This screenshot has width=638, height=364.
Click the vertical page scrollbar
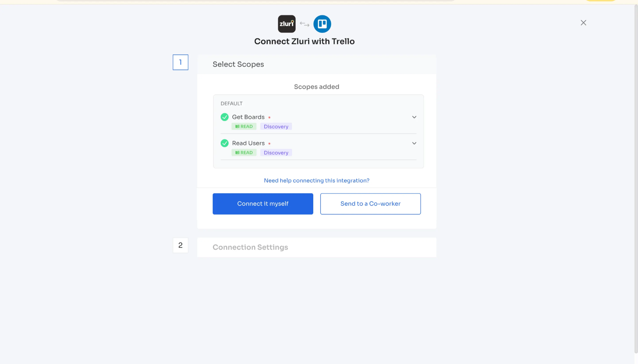point(636,179)
